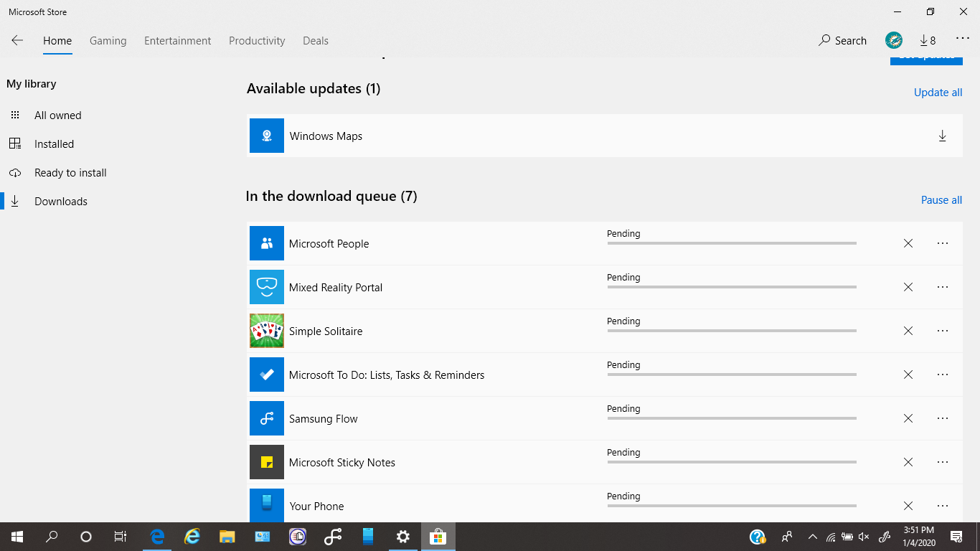Pause all downloads in the queue

click(x=941, y=199)
